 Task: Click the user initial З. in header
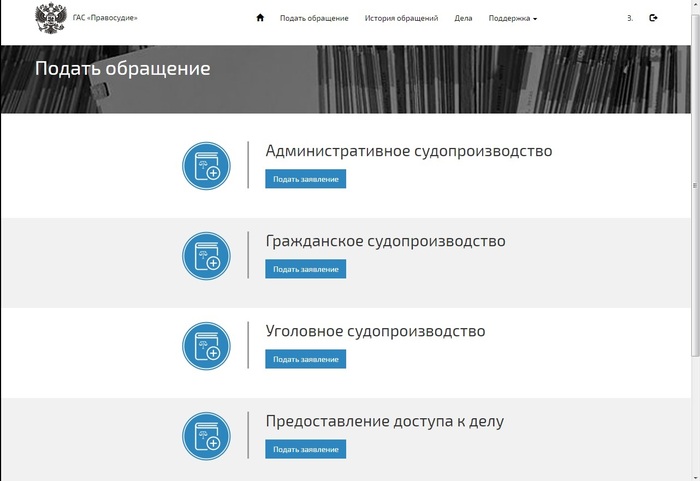click(630, 18)
